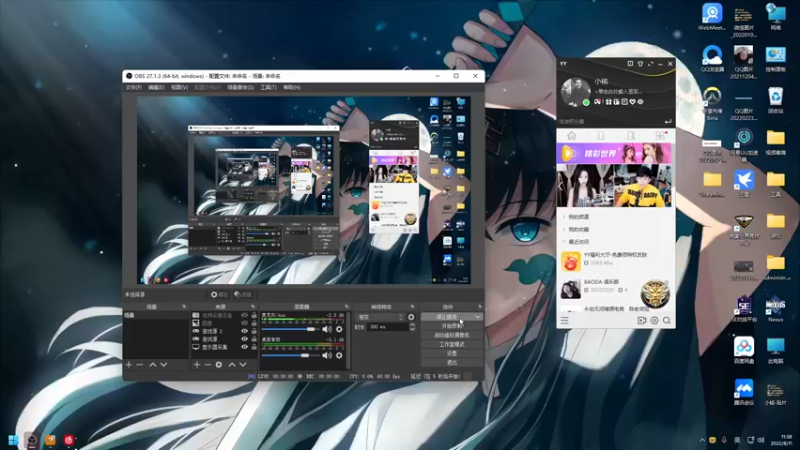Toggle visibility of image source row
Screen dimensions: 800x450
pos(244,323)
